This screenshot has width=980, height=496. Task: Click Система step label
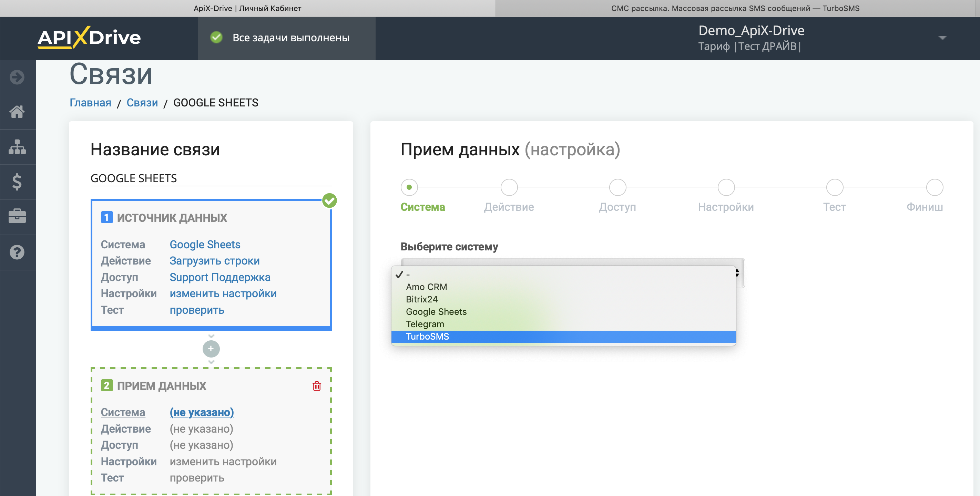click(423, 207)
